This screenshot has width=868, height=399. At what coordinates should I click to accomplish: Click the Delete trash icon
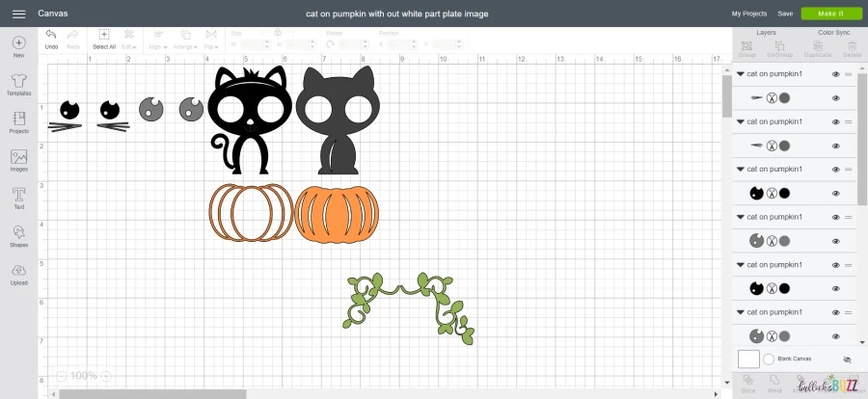click(x=853, y=46)
